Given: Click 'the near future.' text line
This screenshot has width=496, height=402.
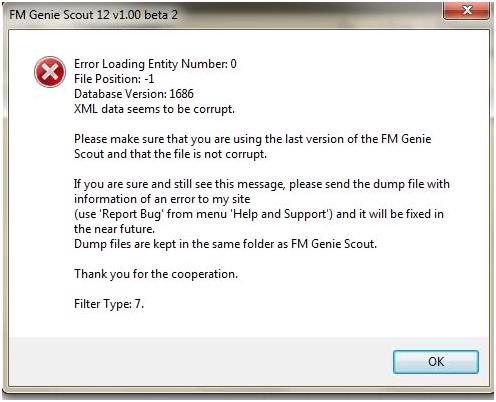Looking at the screenshot, I should pyautogui.click(x=114, y=229).
